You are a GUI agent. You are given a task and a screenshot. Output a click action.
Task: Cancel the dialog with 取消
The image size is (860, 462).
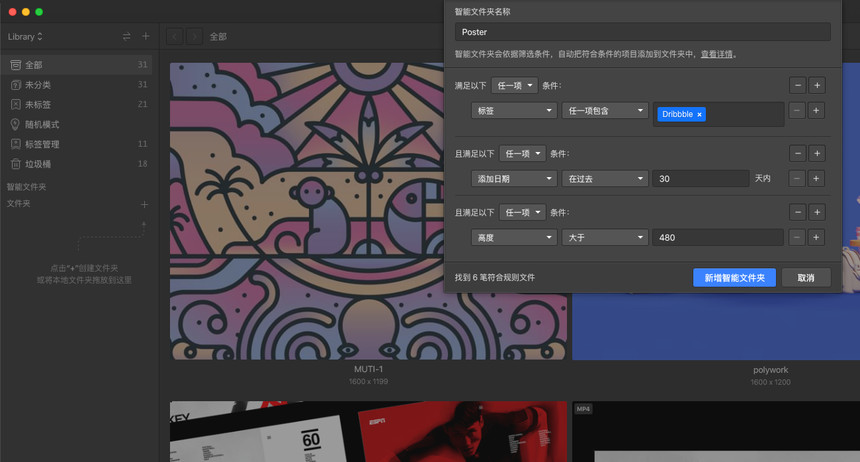[x=806, y=278]
